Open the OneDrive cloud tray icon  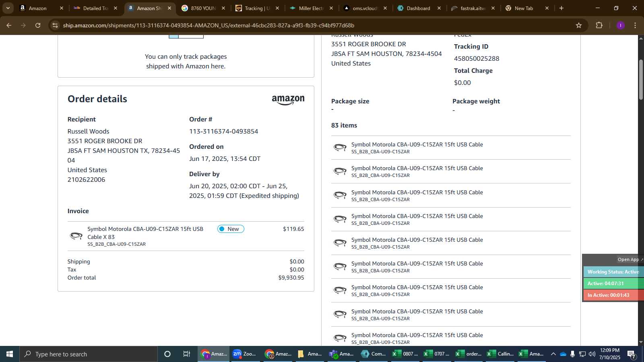563,354
